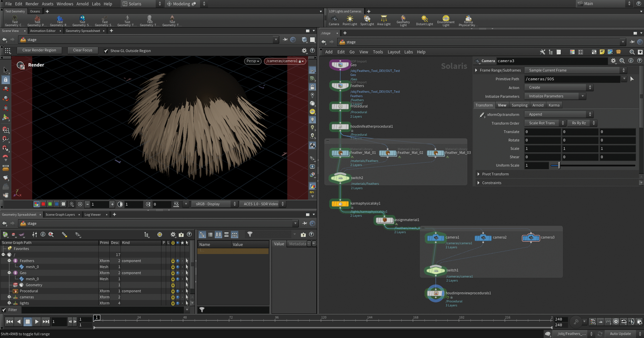Select the switch2 node

point(340,178)
